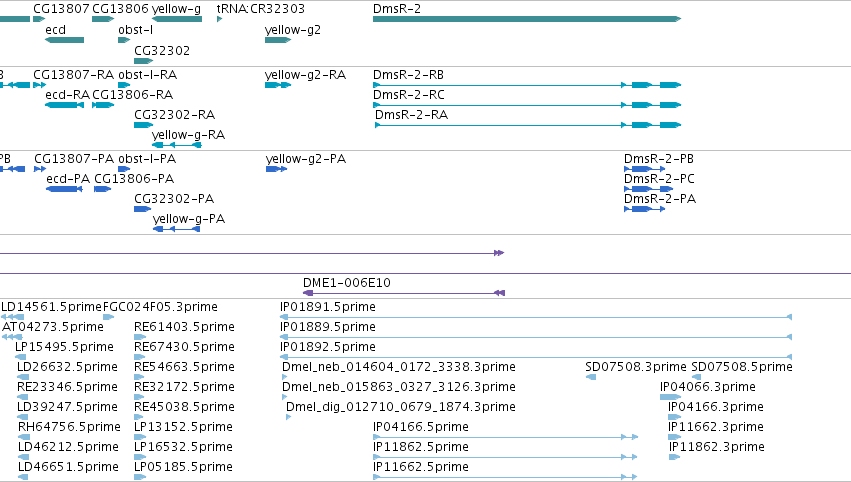This screenshot has width=851, height=482.
Task: Click the LD46212.5prime EST label
Action: 68,447
